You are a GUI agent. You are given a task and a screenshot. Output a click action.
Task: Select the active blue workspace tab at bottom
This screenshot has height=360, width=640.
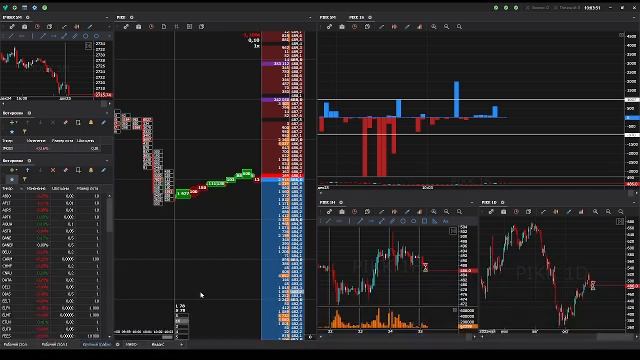click(x=96, y=344)
